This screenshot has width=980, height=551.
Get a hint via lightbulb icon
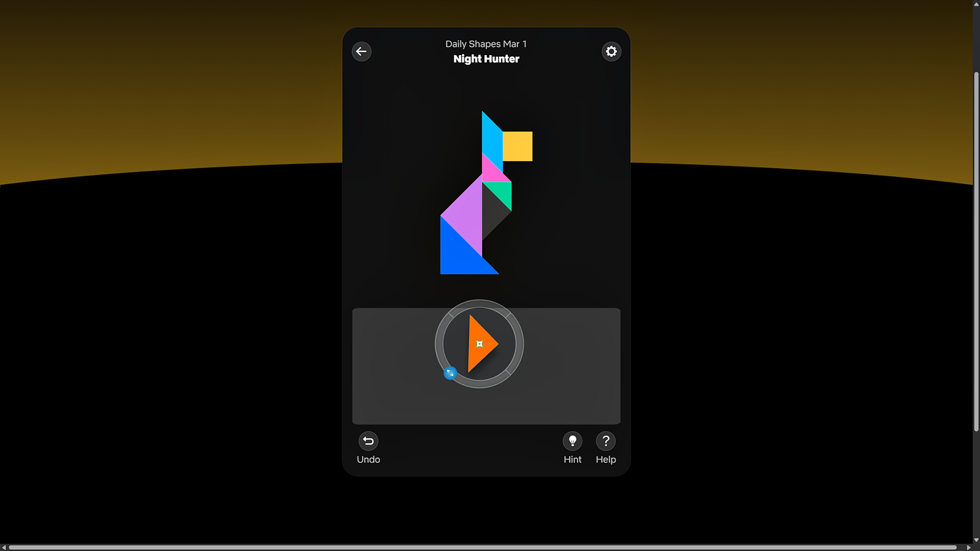(572, 441)
